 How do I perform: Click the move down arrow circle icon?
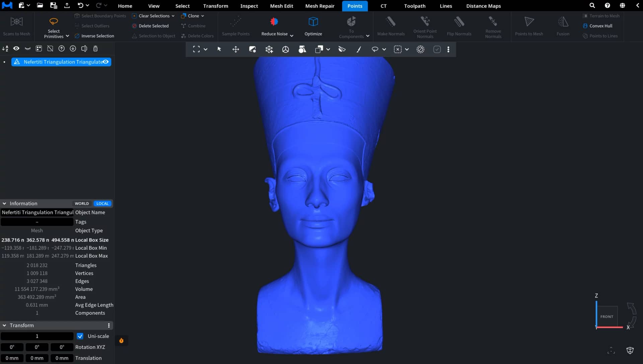pyautogui.click(x=73, y=49)
